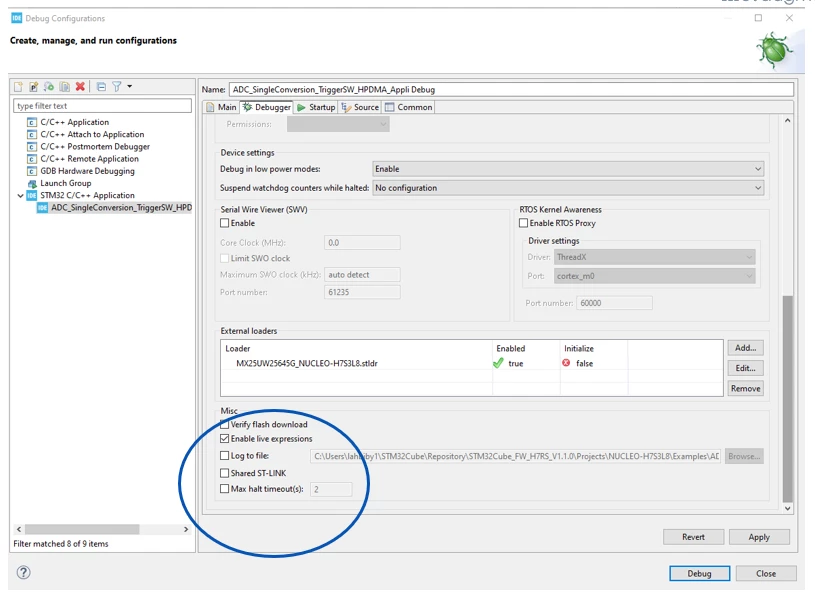Uncheck Enable live expressions
This screenshot has height=603, width=815.
pos(225,439)
